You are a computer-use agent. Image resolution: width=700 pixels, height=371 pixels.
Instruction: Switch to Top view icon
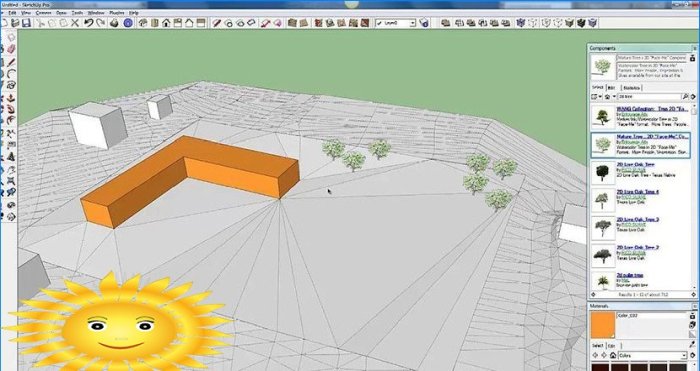[155, 23]
